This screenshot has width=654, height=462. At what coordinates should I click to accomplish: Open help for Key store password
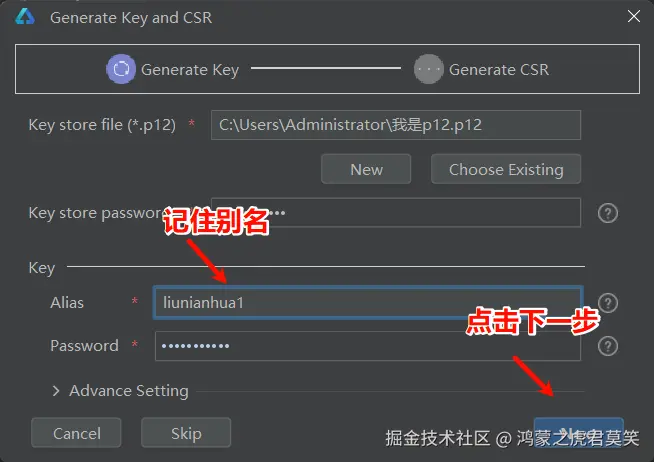pos(608,213)
